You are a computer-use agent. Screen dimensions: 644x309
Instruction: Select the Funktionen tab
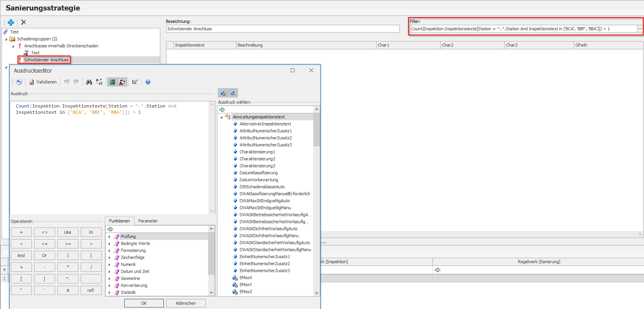click(120, 221)
